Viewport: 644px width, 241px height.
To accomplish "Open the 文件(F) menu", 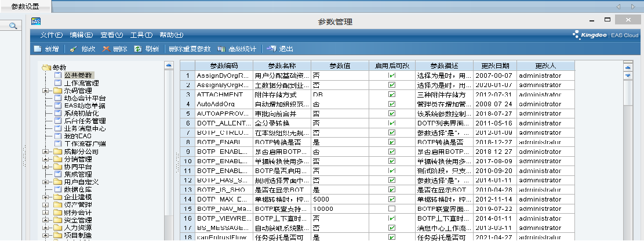I will (52, 35).
